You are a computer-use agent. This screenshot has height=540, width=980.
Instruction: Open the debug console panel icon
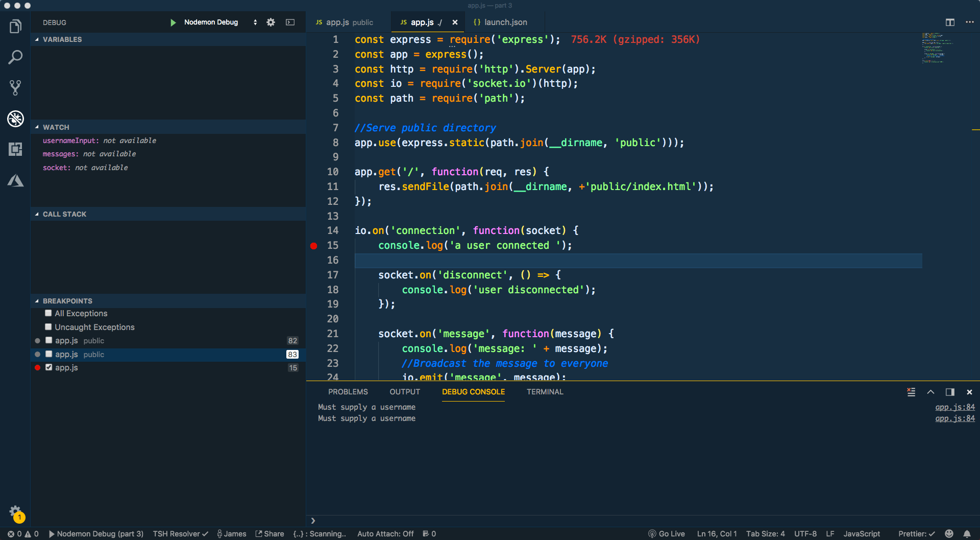point(473,392)
